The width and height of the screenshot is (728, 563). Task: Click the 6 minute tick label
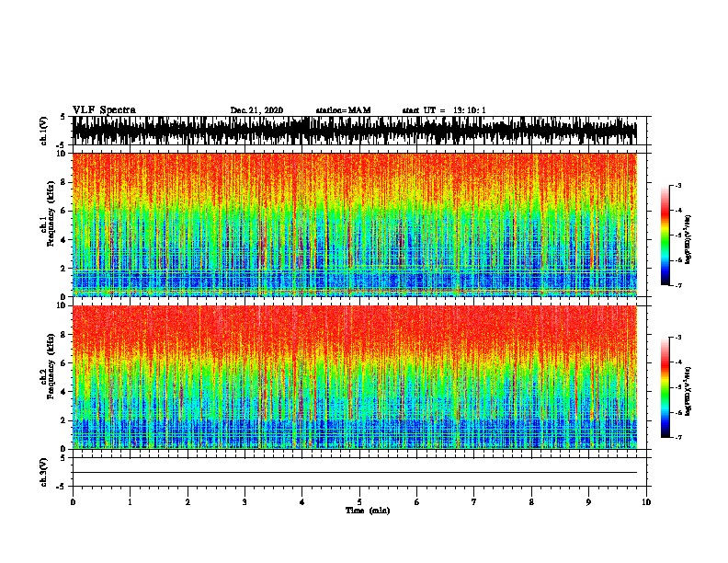[416, 502]
